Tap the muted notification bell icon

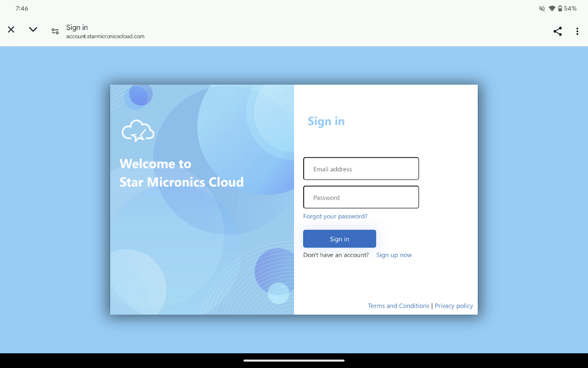pyautogui.click(x=542, y=9)
